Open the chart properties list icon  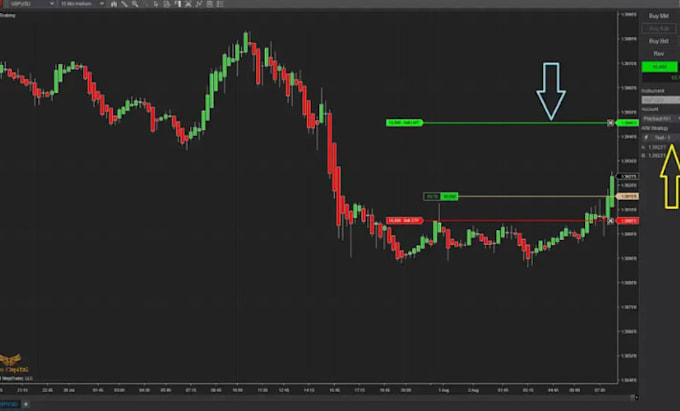click(x=220, y=4)
